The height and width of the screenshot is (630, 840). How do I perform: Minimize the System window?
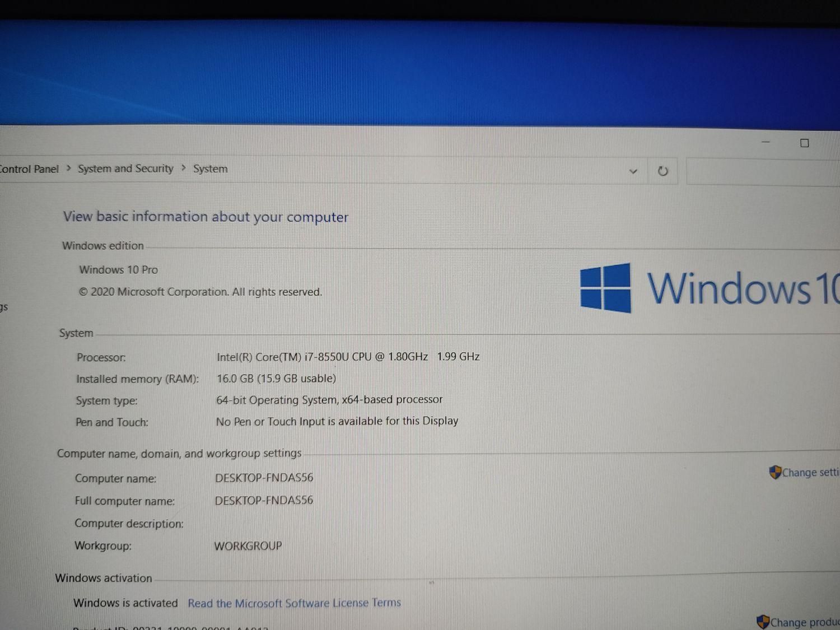[766, 142]
